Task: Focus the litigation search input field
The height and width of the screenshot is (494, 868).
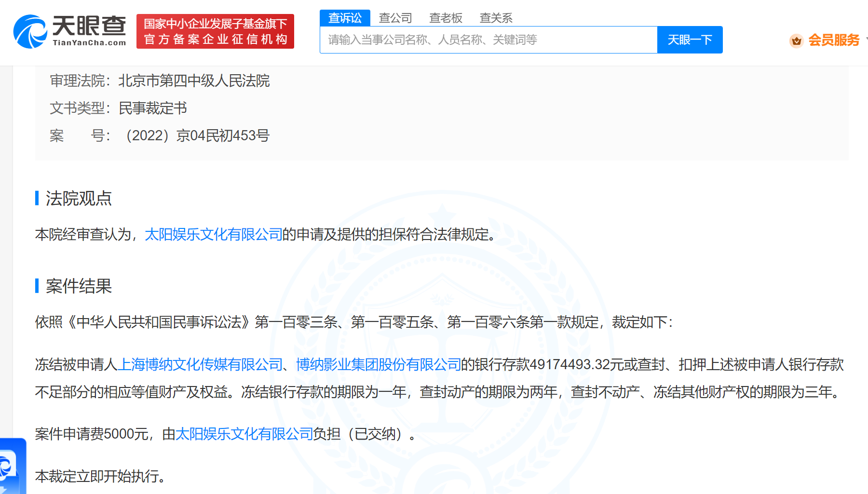Action: 488,40
